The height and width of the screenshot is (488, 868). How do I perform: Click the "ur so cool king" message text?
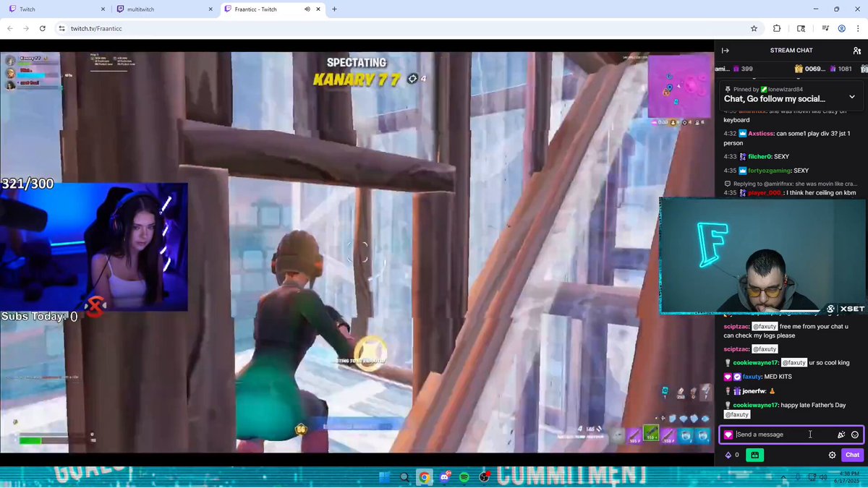(x=829, y=363)
